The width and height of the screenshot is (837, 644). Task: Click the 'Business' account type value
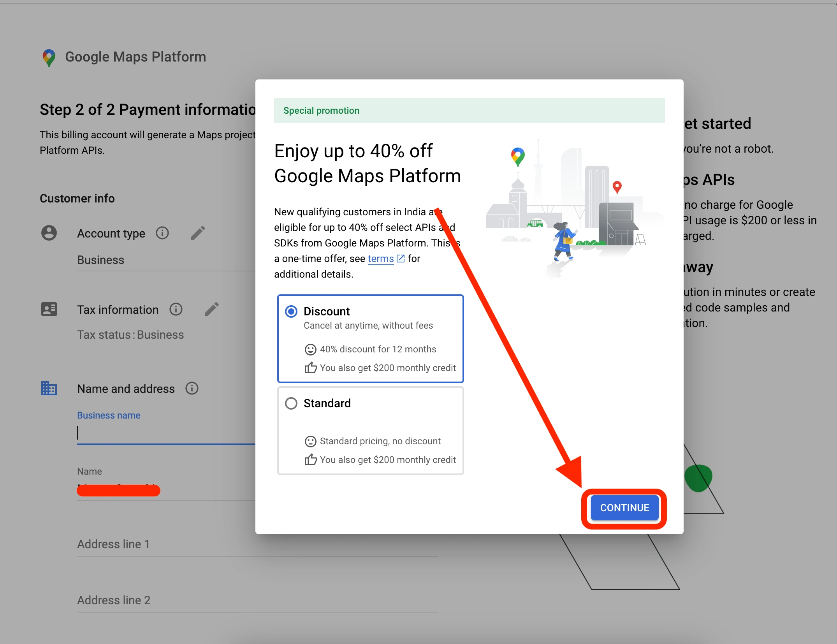[100, 260]
